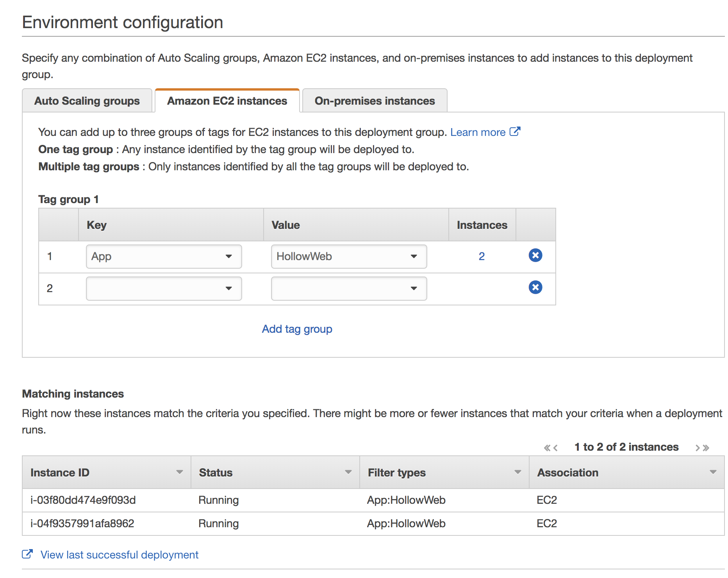This screenshot has height=578, width=728.
Task: Click the external link icon beside Learn more
Action: coord(515,132)
